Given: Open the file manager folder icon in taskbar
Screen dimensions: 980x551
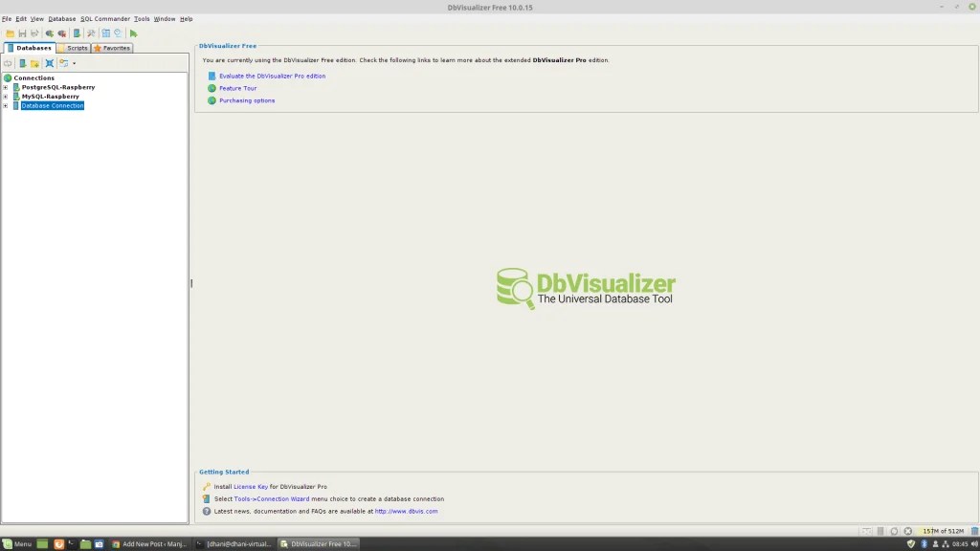Looking at the screenshot, I should [85, 544].
